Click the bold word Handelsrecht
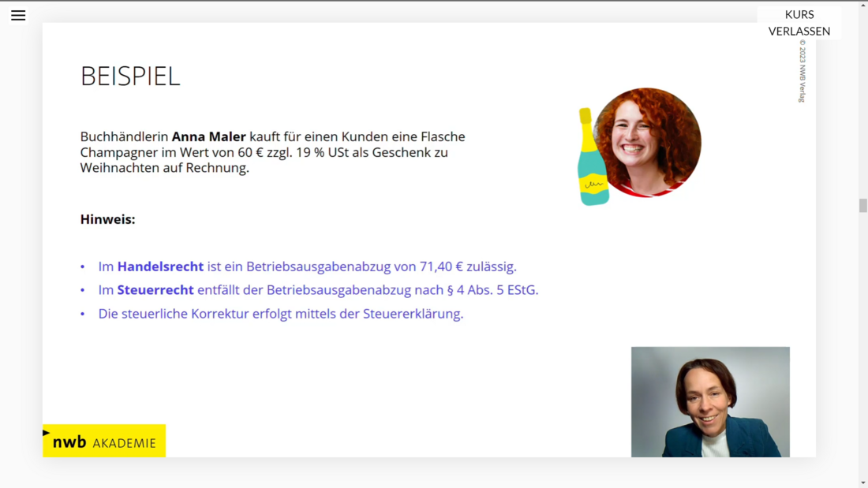 [x=160, y=266]
